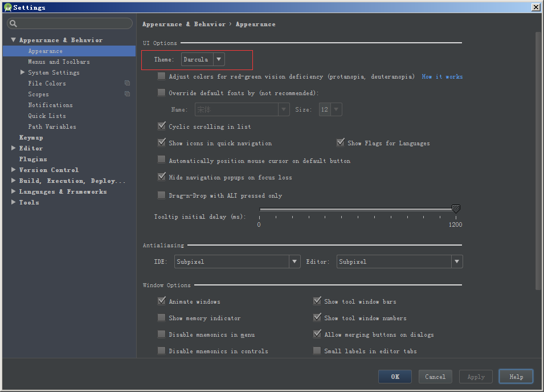Click the per-project icon beside Scopes
This screenshot has height=392, width=544.
(127, 94)
